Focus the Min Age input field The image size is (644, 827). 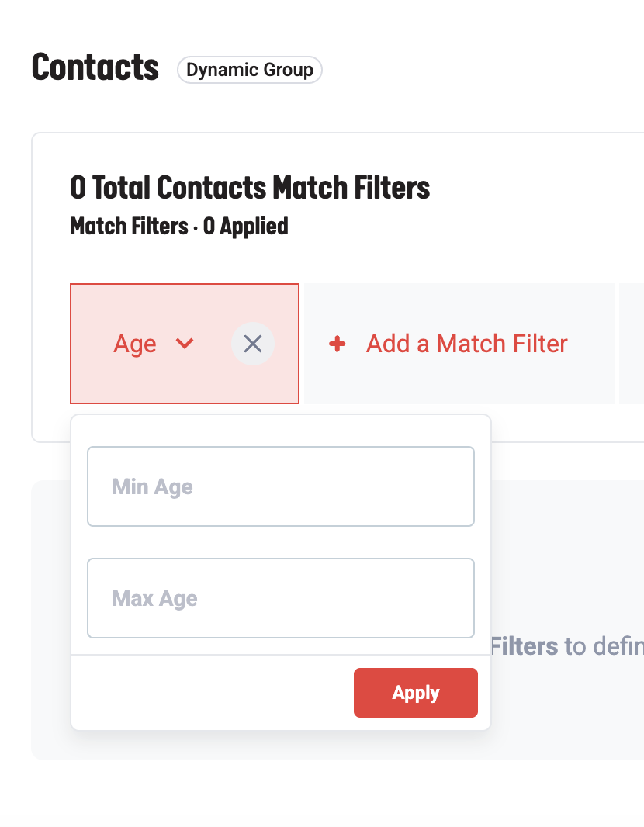pos(281,486)
